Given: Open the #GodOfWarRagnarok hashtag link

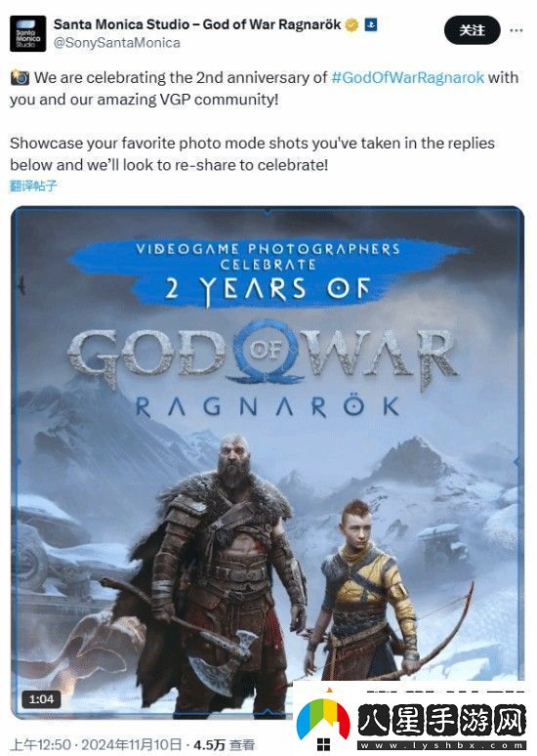Looking at the screenshot, I should pyautogui.click(x=408, y=77).
